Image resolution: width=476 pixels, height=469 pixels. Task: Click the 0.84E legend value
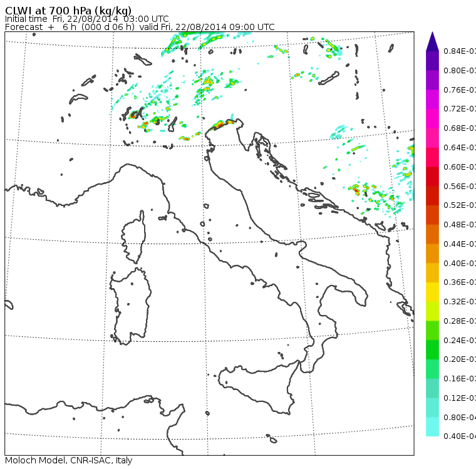460,51
